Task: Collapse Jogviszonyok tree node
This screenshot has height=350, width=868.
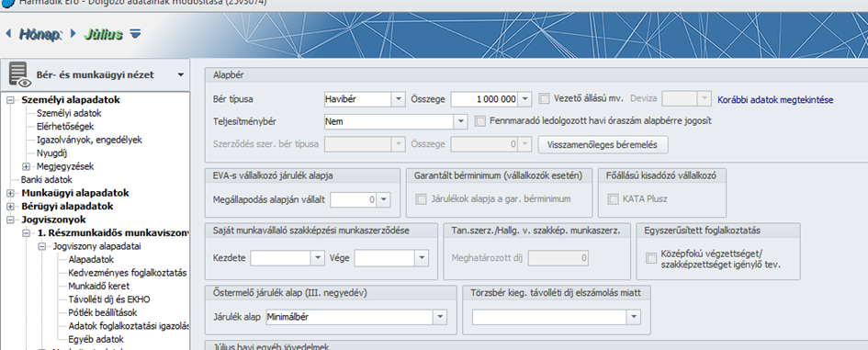Action: pyautogui.click(x=10, y=220)
